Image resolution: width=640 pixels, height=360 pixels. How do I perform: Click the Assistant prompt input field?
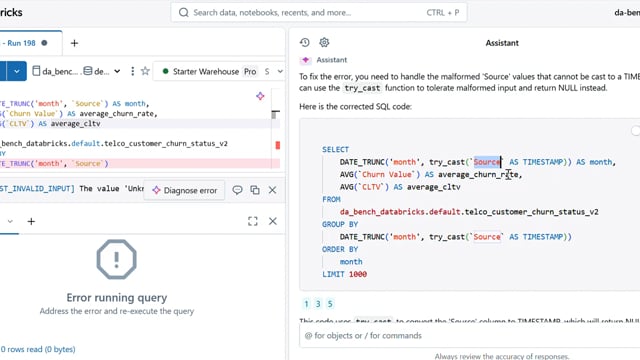(x=469, y=336)
